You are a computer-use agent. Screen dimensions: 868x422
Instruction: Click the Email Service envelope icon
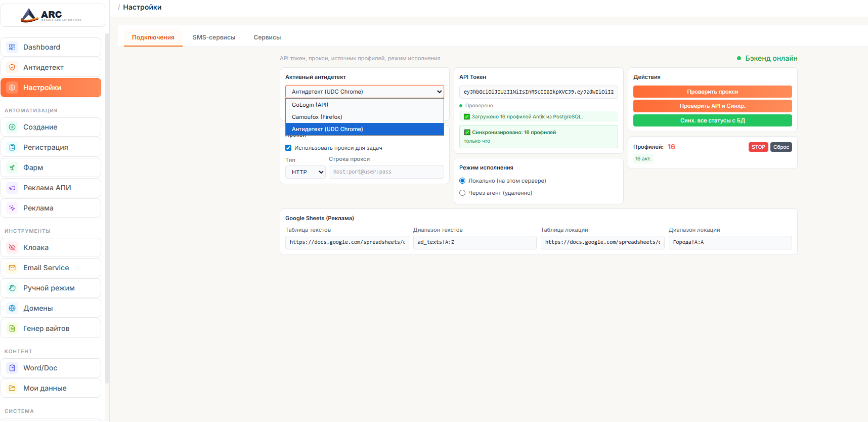click(12, 268)
